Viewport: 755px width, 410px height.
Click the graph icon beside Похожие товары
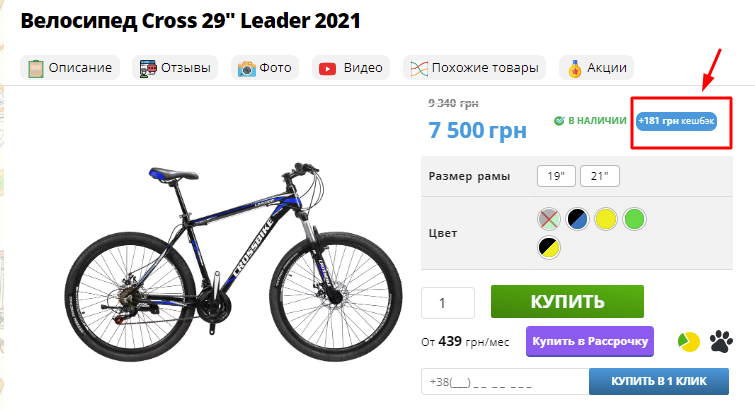(x=419, y=68)
